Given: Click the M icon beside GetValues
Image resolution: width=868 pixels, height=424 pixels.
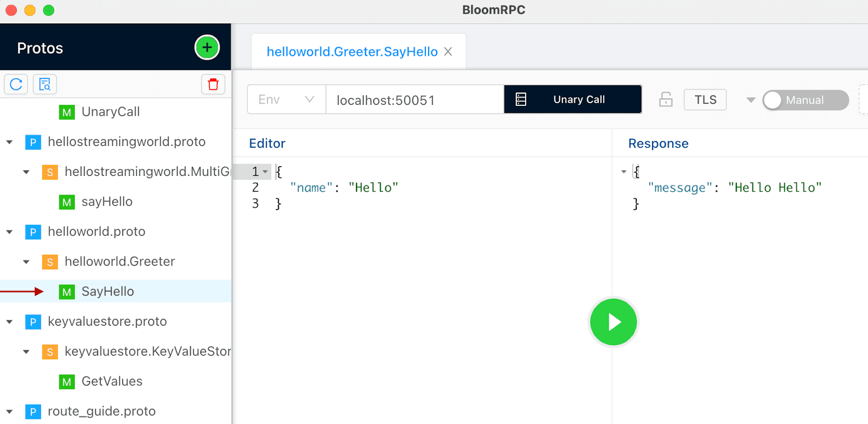Looking at the screenshot, I should point(67,382).
